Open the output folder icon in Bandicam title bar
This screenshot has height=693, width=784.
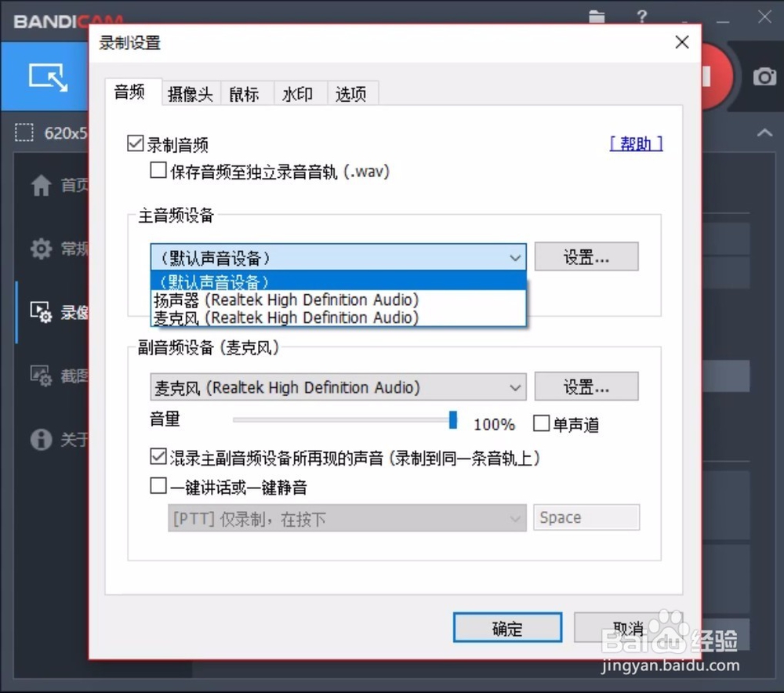click(597, 16)
